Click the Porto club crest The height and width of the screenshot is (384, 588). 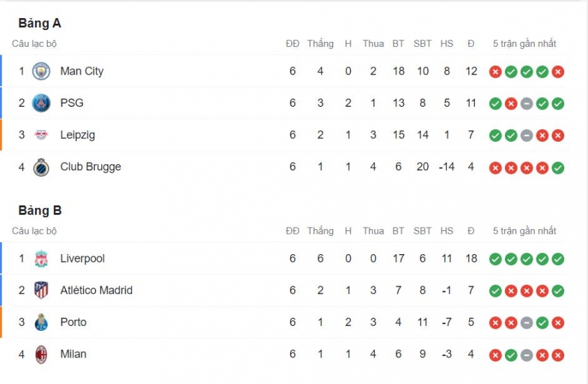pos(41,322)
